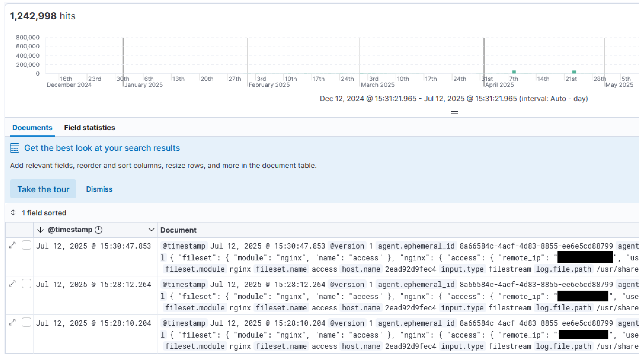Open the '1 field sorted' sorting menu

[x=44, y=213]
